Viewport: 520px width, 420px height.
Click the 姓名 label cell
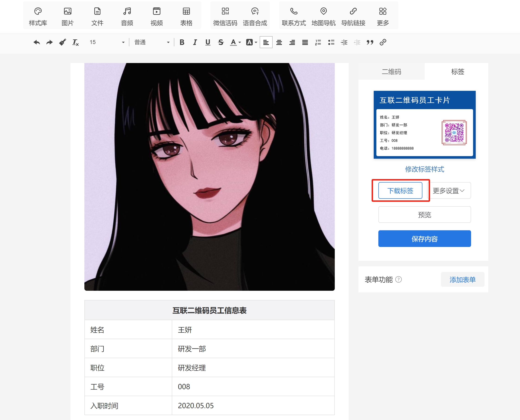click(128, 329)
